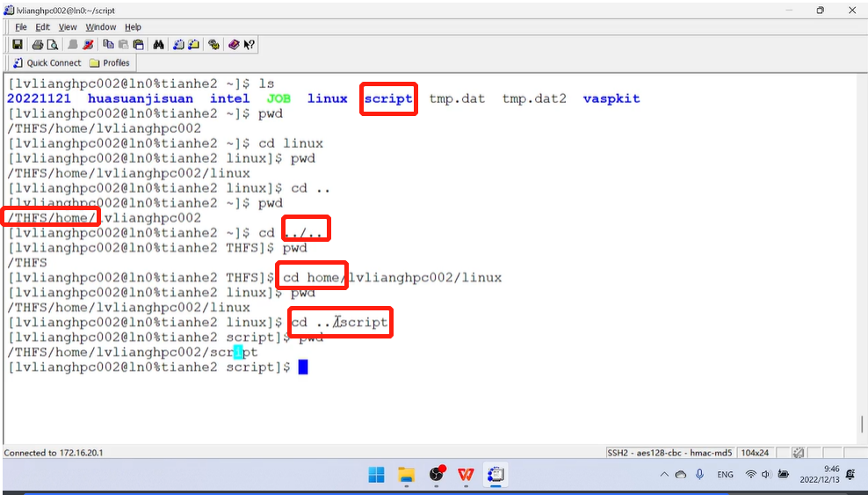Open WPS Office from the taskbar
This screenshot has height=495, width=868.
point(466,475)
